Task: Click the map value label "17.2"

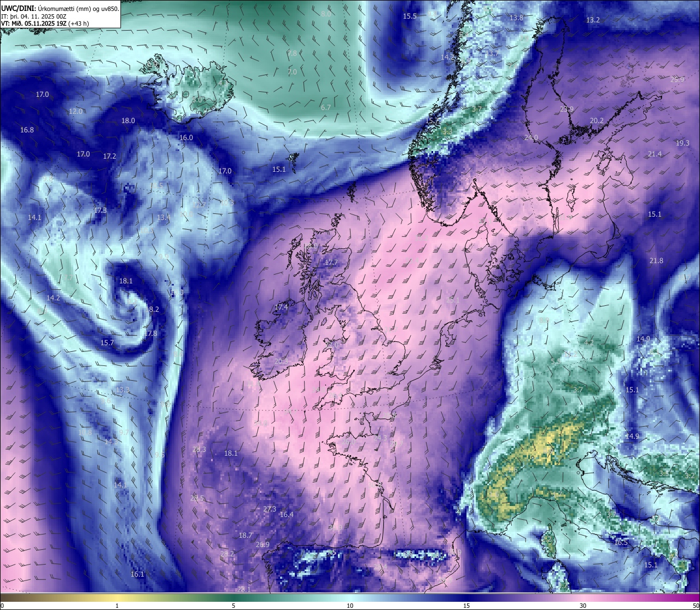Action: click(x=109, y=156)
